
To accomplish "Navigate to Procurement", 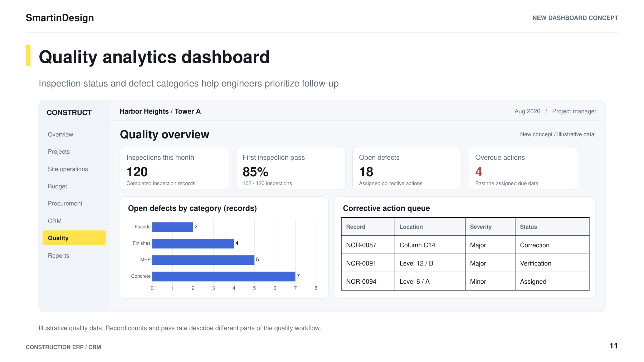I will (65, 203).
